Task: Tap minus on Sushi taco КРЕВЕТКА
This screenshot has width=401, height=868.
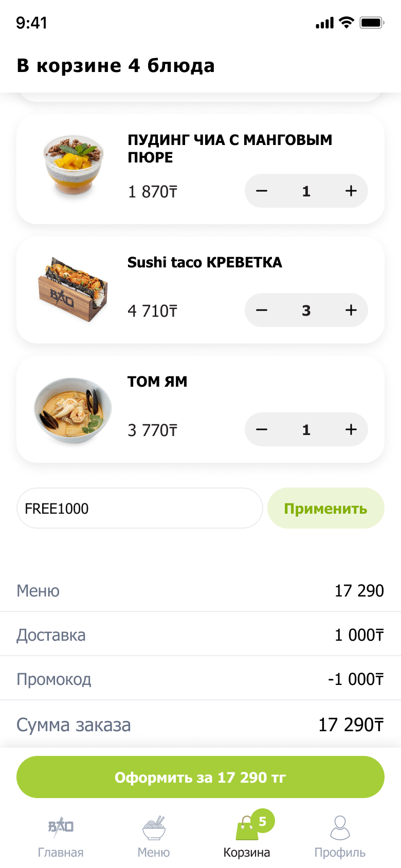Action: 262,311
